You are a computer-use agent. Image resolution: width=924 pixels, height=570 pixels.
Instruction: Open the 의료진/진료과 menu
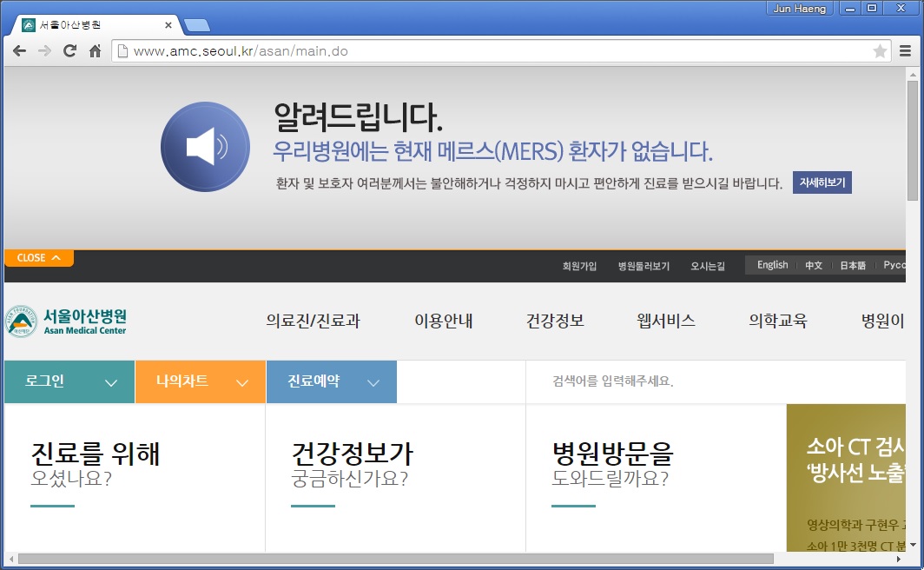pos(313,321)
